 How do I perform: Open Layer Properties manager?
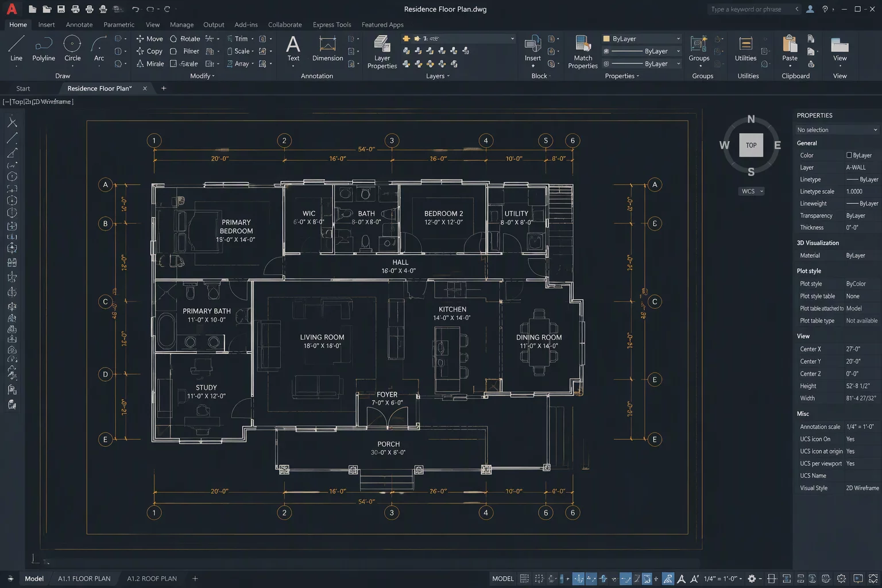click(382, 52)
